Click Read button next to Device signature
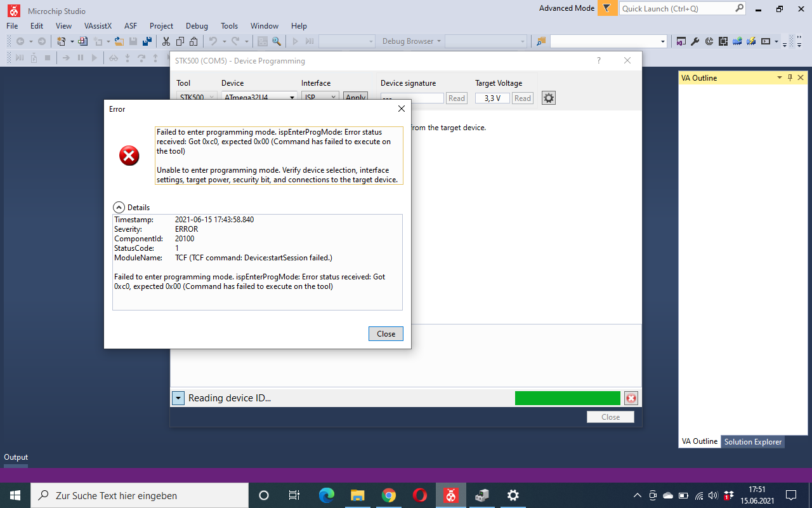The height and width of the screenshot is (508, 812). point(457,98)
